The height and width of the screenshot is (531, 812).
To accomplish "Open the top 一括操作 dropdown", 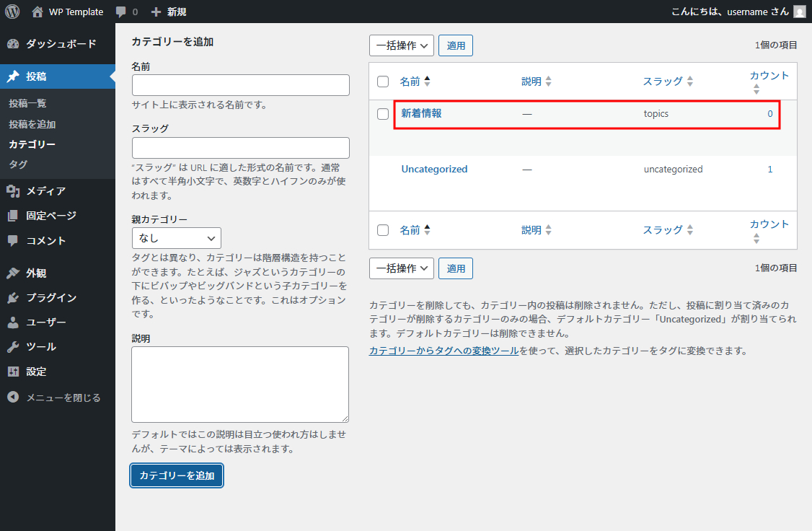I will (402, 45).
